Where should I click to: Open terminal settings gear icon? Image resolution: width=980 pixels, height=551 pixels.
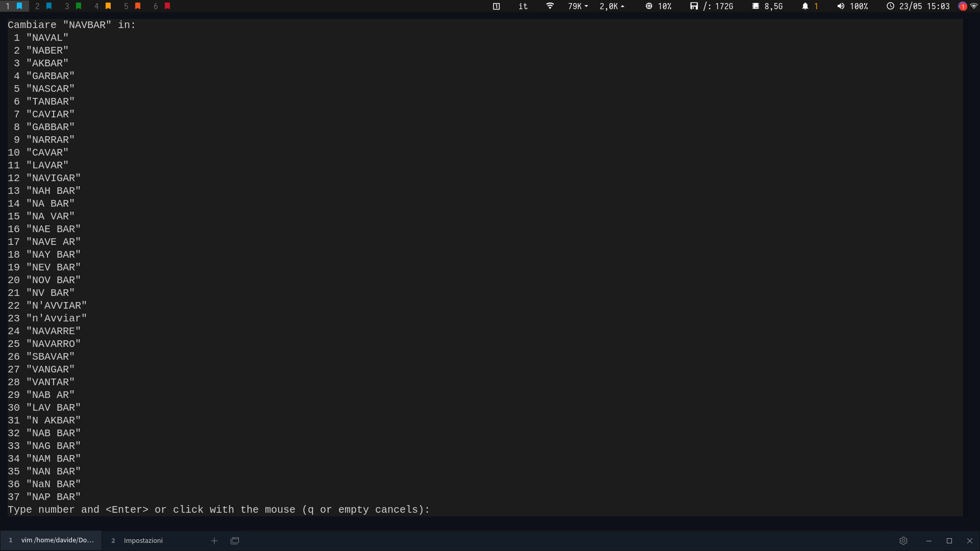tap(903, 541)
